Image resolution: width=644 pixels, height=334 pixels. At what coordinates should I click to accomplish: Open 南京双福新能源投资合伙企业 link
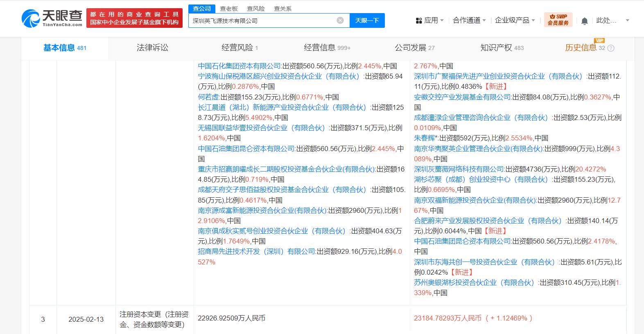tap(475, 200)
